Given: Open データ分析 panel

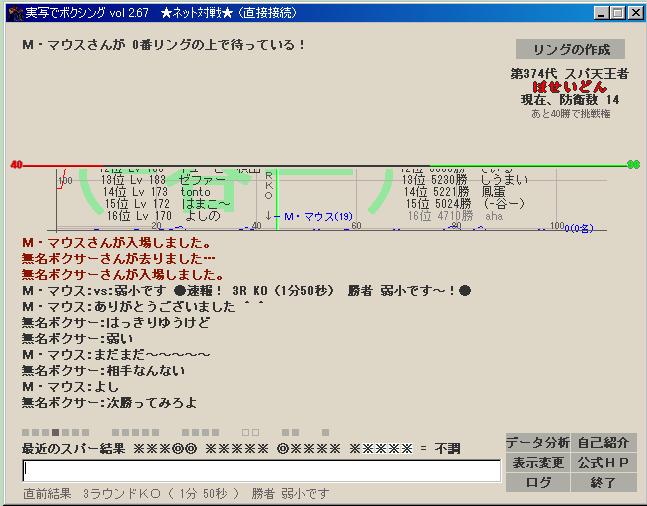Looking at the screenshot, I should click(x=537, y=443).
